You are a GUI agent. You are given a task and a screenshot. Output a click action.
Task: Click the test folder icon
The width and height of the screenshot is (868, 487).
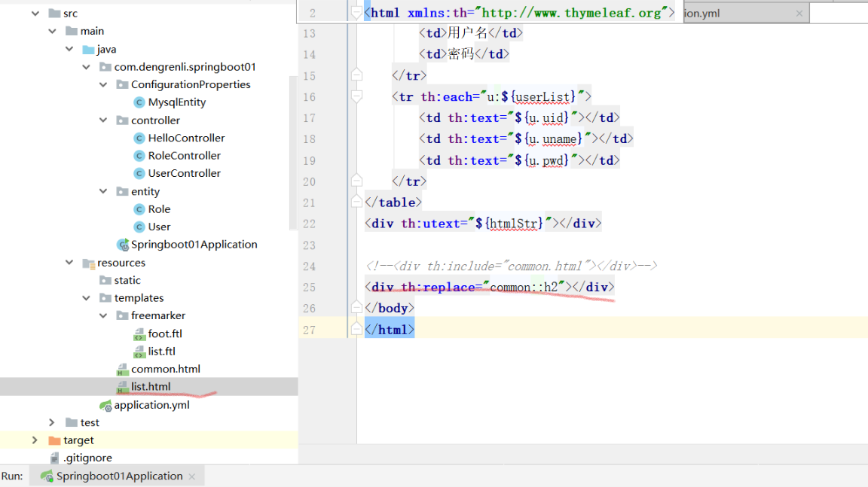click(72, 422)
